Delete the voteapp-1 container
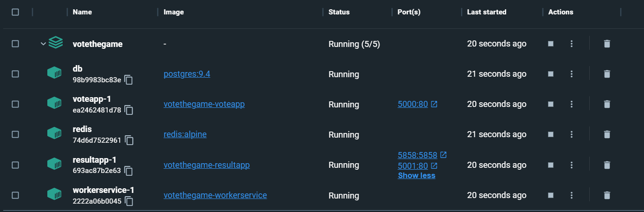 pyautogui.click(x=607, y=104)
